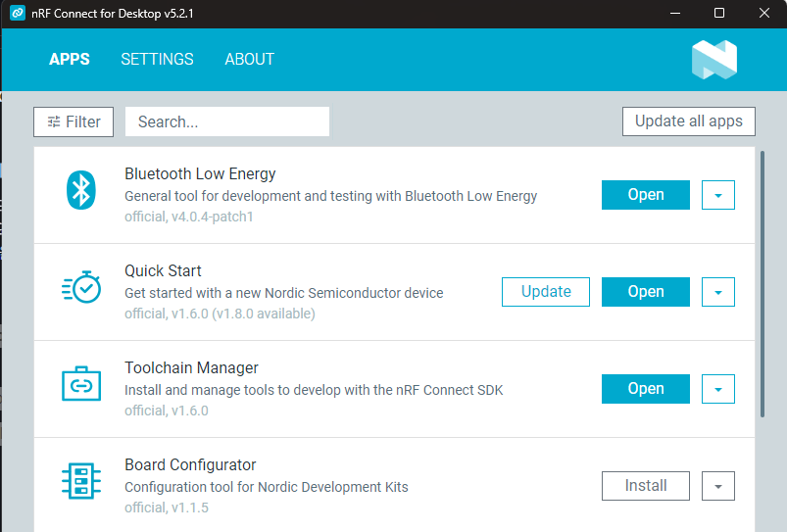Focus the Search apps field
787x532 pixels.
click(226, 121)
